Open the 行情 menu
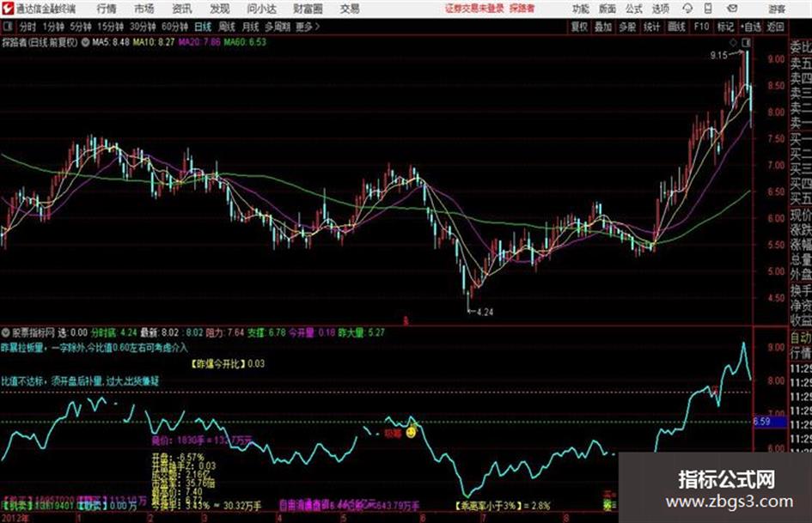This screenshot has height=523, width=812. [107, 9]
